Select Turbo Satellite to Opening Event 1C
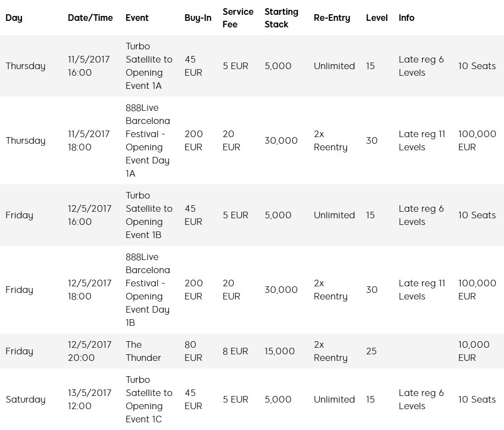The width and height of the screenshot is (504, 430). point(149,399)
